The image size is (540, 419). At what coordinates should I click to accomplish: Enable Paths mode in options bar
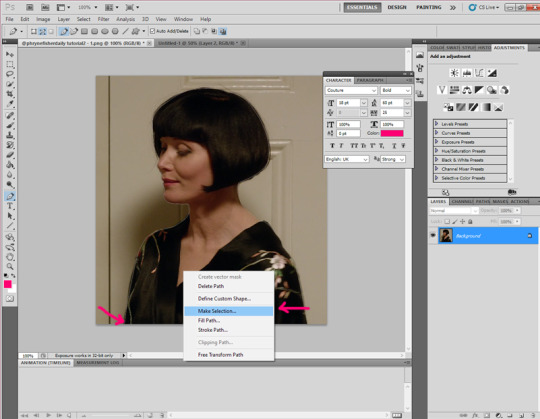point(42,31)
